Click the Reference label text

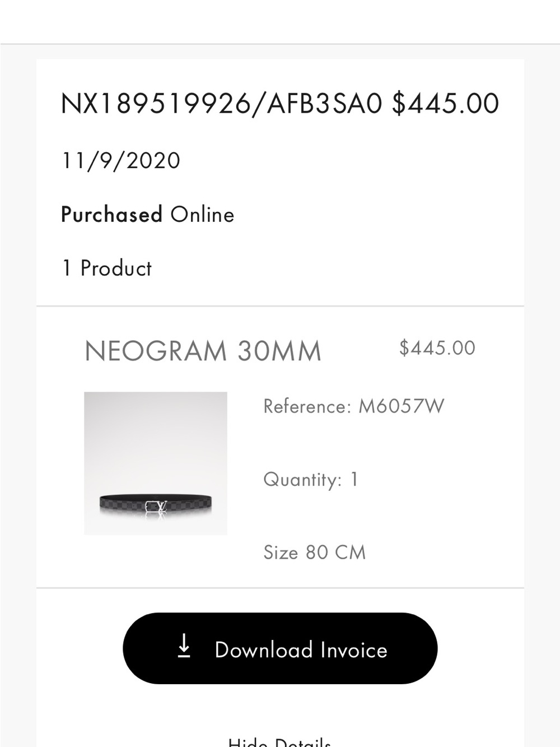[x=307, y=406]
